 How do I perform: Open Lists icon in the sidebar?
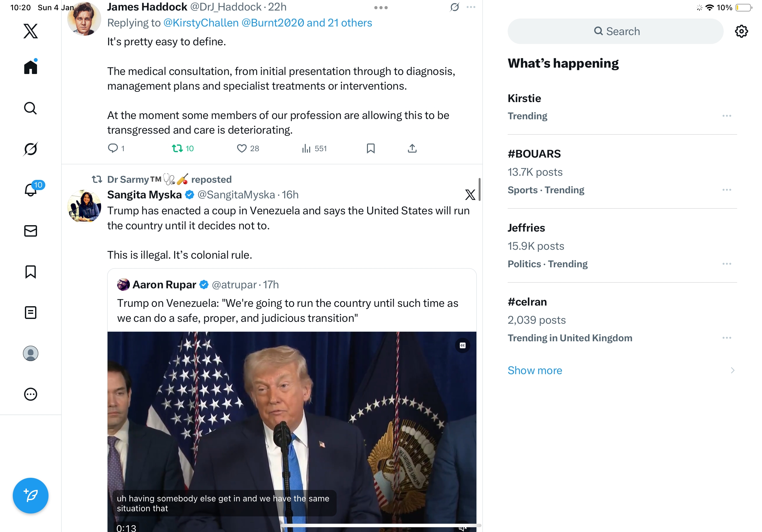point(31,313)
